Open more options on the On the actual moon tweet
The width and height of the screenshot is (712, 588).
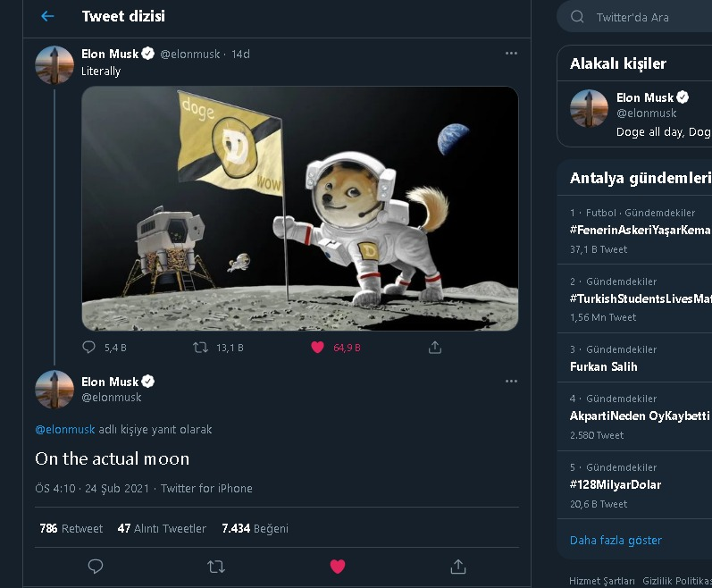point(511,382)
